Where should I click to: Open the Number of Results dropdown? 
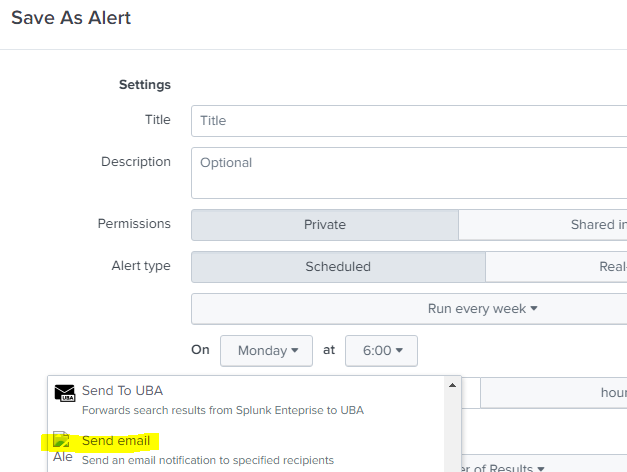[x=500, y=467]
